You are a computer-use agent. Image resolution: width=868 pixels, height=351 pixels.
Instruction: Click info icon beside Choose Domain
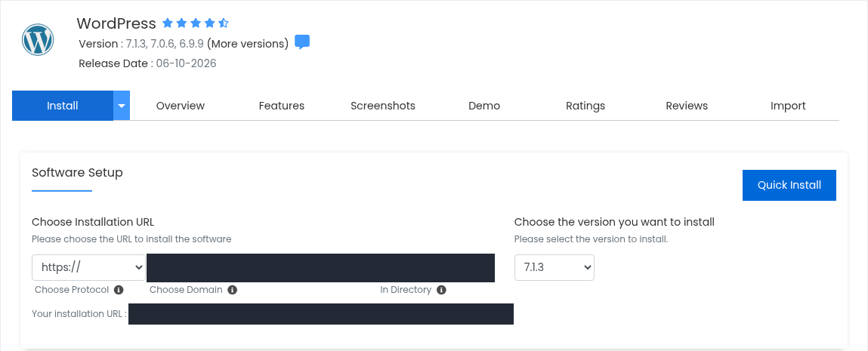coord(233,290)
